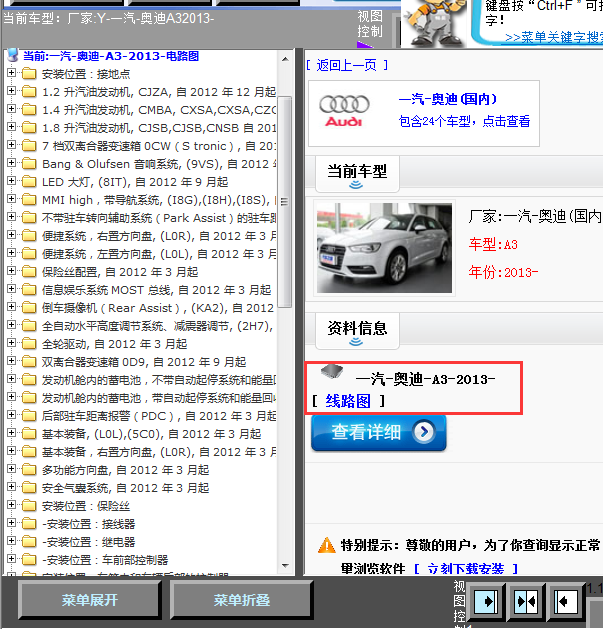This screenshot has width=603, height=629.
Task: Expand the 1.4 升汽油发动机 CMBA node
Action: pos(11,109)
